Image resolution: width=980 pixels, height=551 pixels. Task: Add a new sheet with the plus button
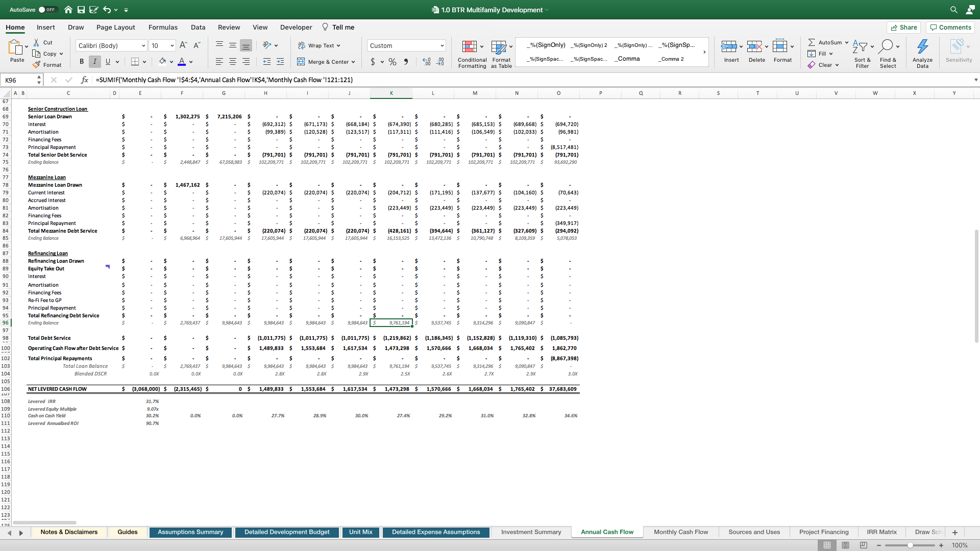pos(954,533)
